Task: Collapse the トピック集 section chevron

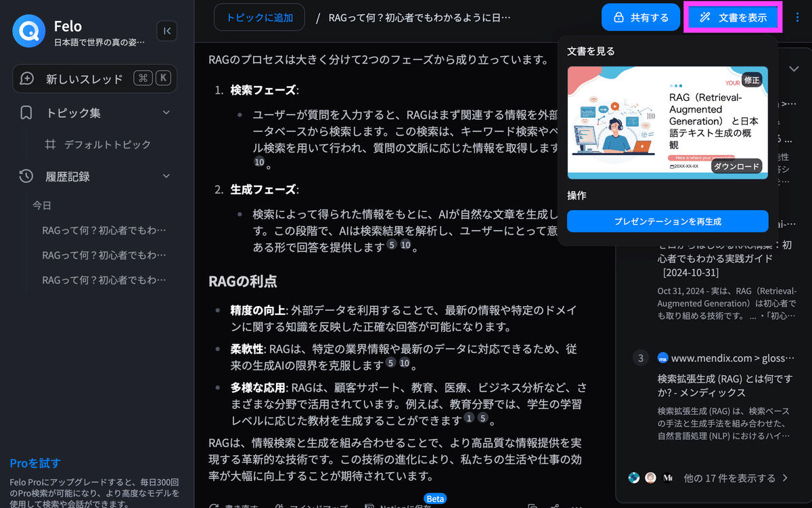Action: click(x=166, y=112)
